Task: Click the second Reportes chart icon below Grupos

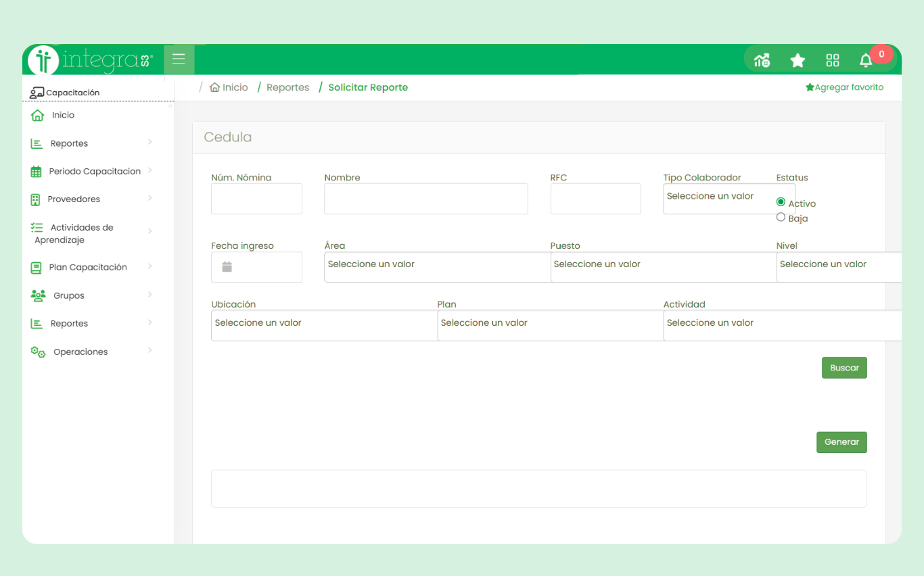Action: (37, 324)
